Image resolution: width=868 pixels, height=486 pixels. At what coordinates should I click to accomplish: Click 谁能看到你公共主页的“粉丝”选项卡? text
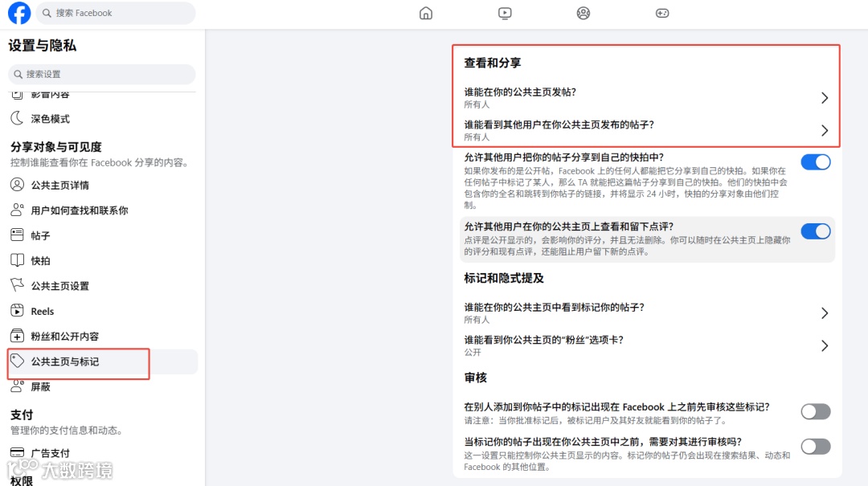point(543,340)
